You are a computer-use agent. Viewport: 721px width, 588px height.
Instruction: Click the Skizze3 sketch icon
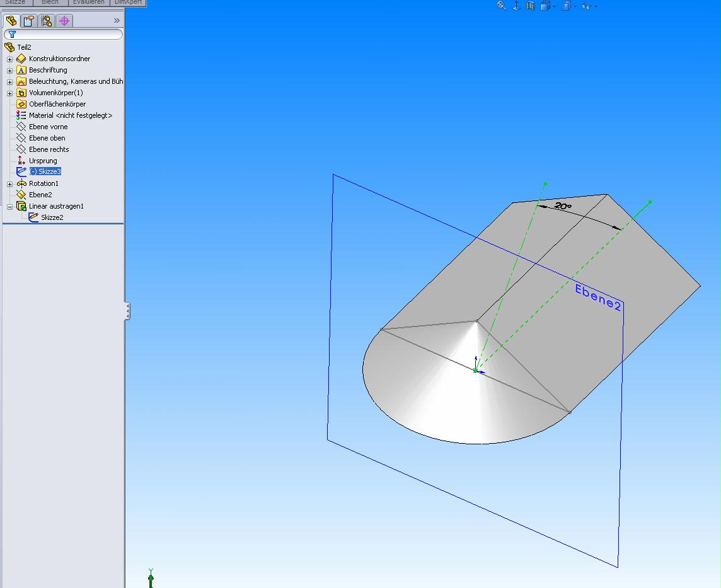(21, 171)
